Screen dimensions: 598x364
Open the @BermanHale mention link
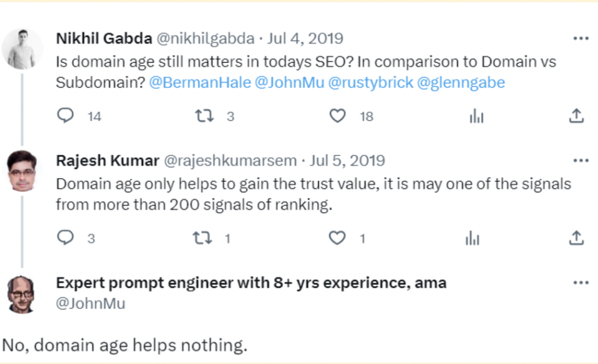[200, 83]
